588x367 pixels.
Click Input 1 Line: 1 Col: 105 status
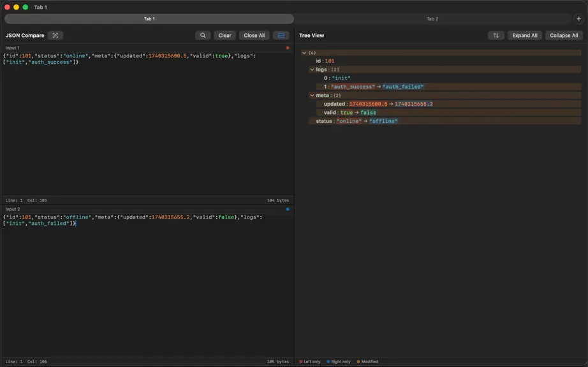pos(26,200)
